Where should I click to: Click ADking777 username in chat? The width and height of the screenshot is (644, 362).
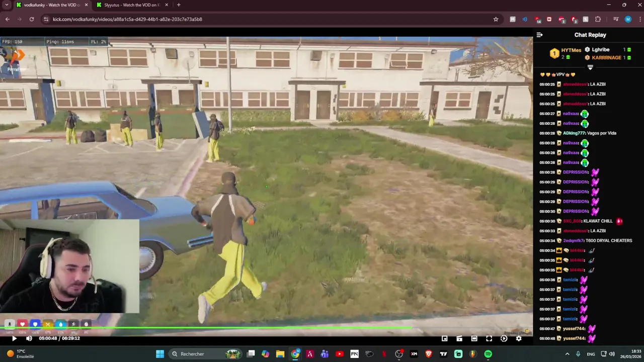point(574,133)
